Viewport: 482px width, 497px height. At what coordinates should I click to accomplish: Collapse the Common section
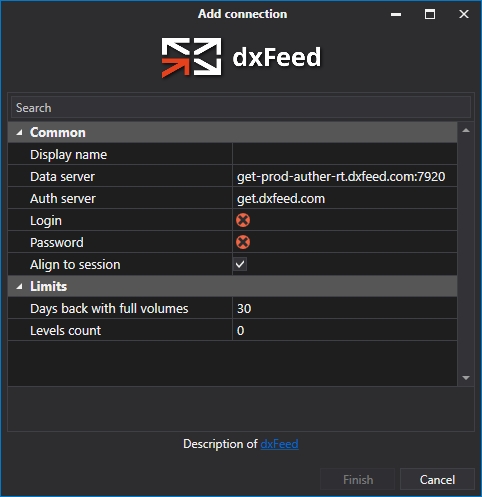[x=20, y=133]
